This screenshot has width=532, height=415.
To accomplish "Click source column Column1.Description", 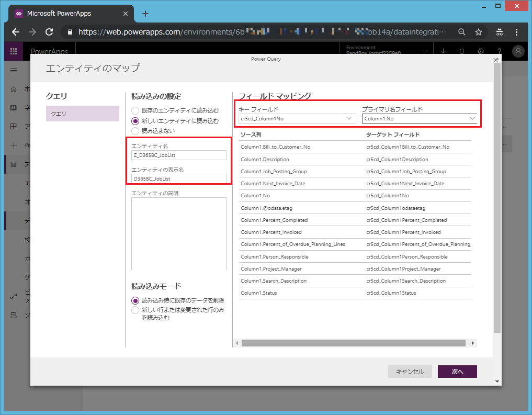I will (x=265, y=160).
